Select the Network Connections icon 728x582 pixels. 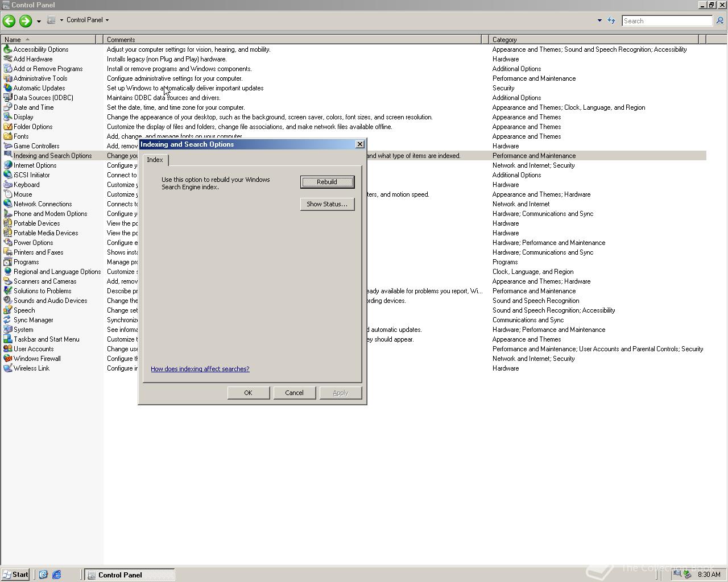pos(8,204)
